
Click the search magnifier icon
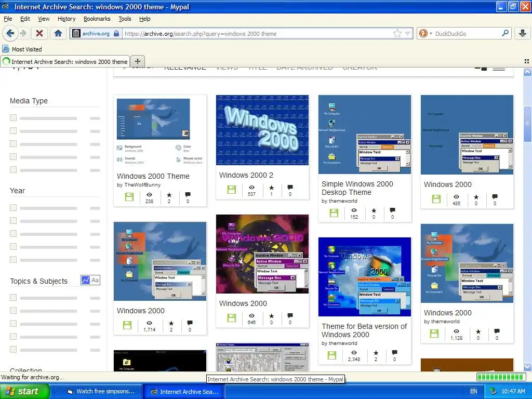(x=505, y=33)
